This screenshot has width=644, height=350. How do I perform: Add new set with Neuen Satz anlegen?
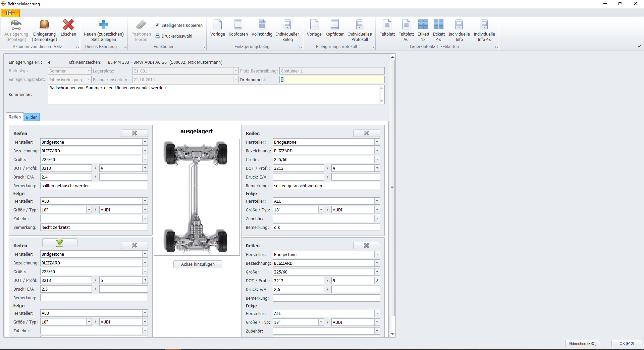click(x=104, y=25)
